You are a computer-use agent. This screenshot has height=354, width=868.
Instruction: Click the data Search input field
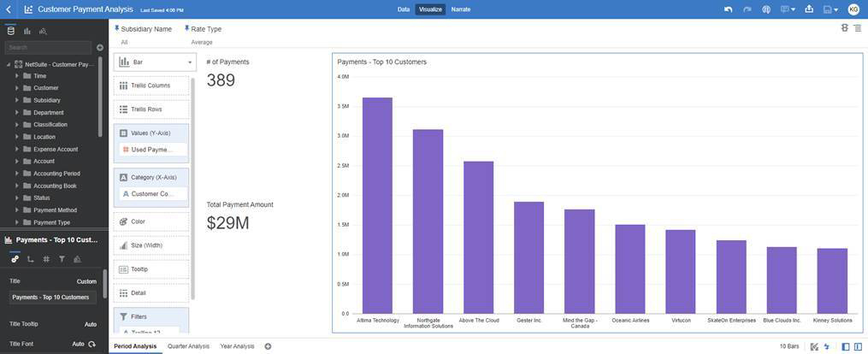pos(50,48)
